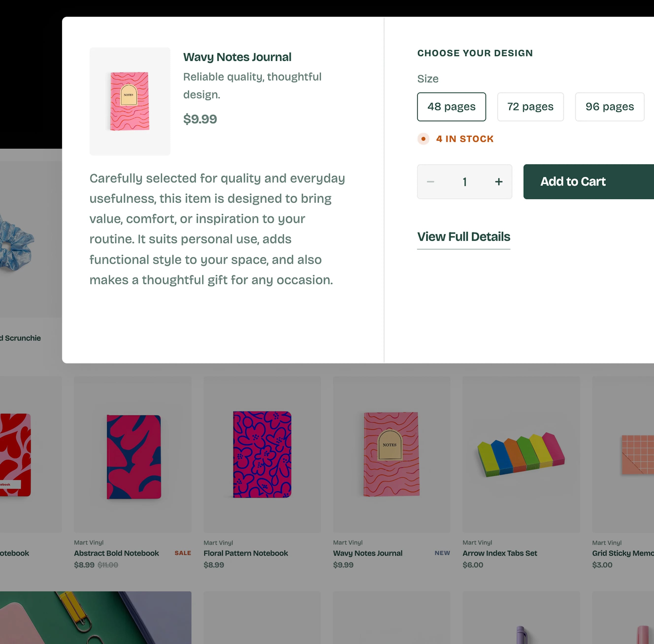Click the Add to Cart button
The width and height of the screenshot is (654, 644).
coord(588,182)
